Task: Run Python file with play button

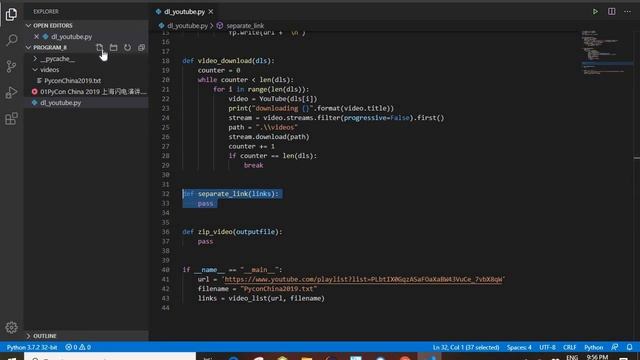Action: tap(595, 11)
